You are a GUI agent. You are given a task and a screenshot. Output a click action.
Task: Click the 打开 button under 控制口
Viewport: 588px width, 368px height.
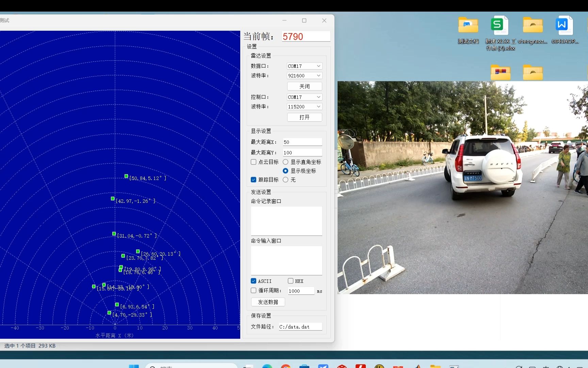304,117
